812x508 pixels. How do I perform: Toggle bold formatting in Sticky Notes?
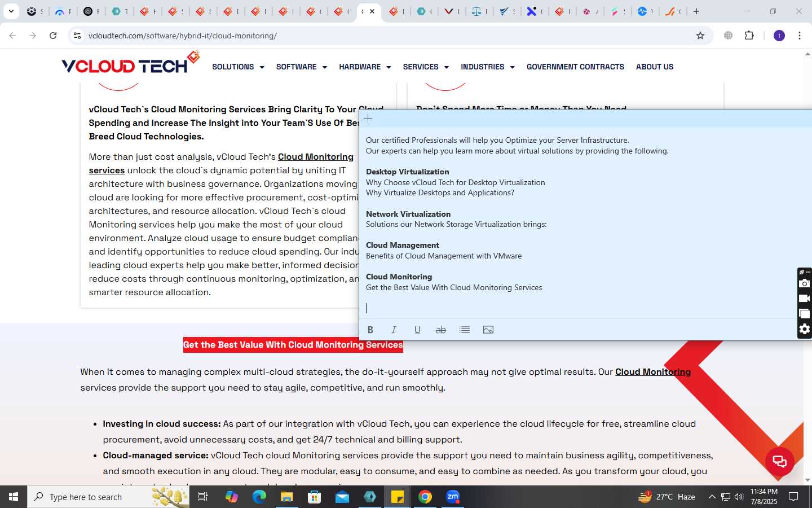tap(370, 330)
